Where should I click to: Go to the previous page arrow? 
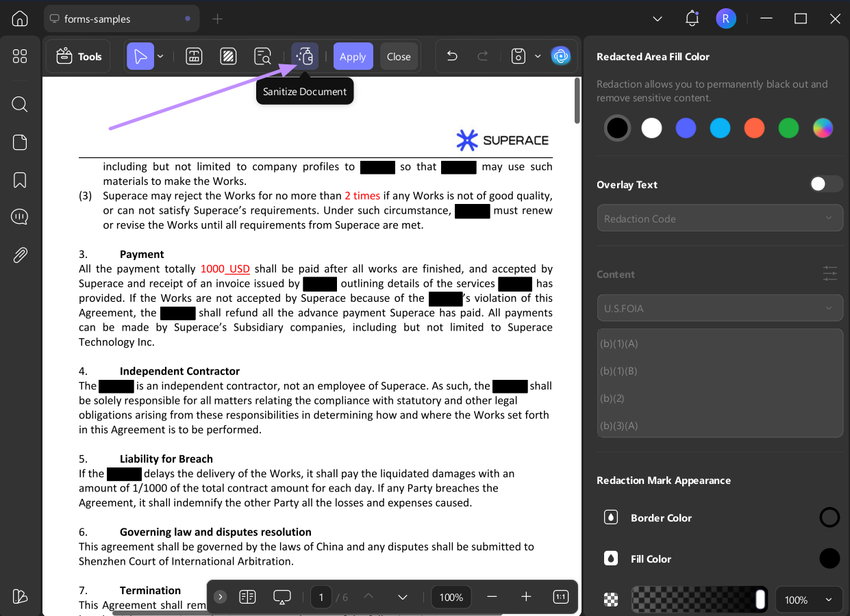pyautogui.click(x=368, y=597)
